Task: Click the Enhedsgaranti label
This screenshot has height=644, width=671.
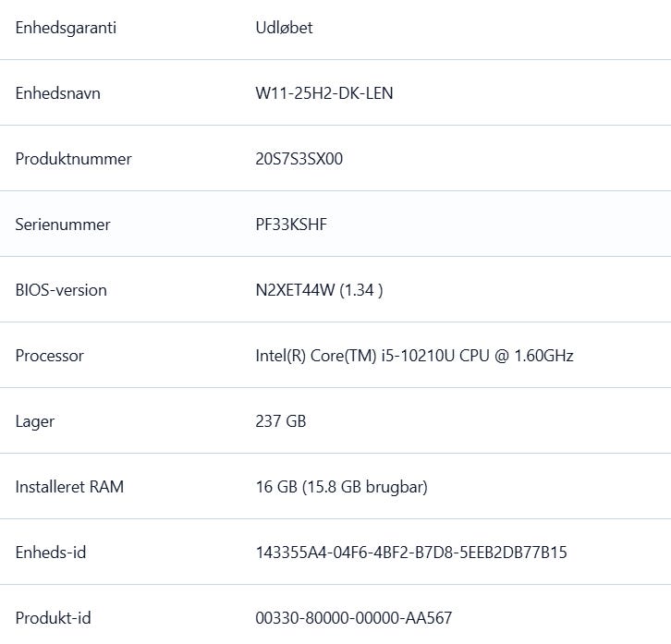Action: 66,28
